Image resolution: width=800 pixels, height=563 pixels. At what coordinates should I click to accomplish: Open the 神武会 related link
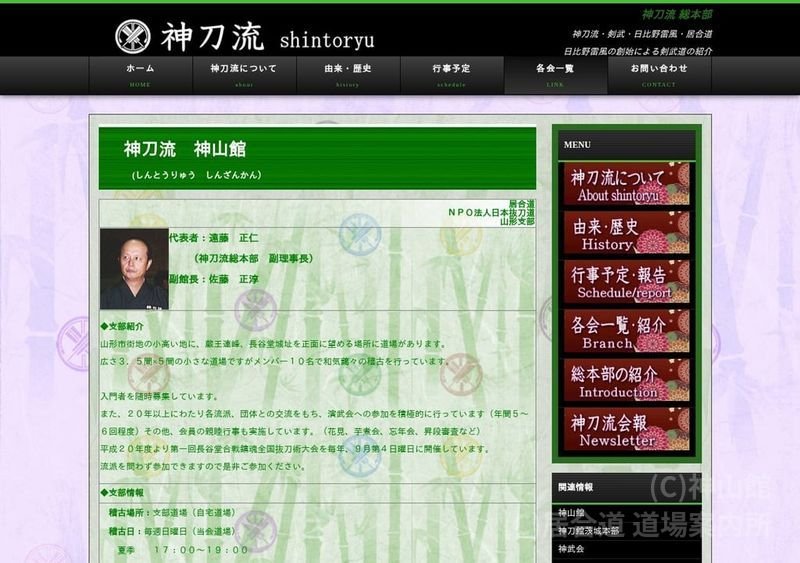[x=571, y=549]
